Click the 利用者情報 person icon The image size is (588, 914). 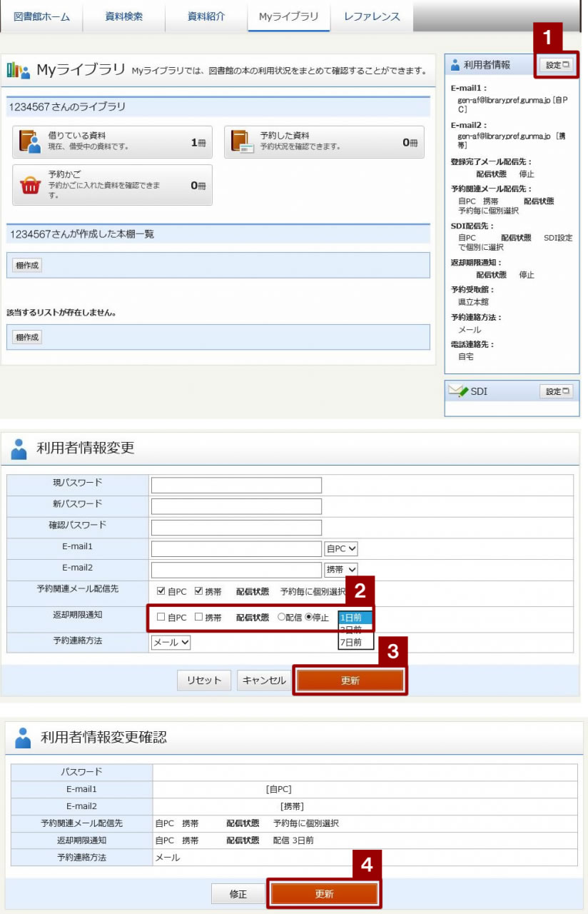pos(455,65)
